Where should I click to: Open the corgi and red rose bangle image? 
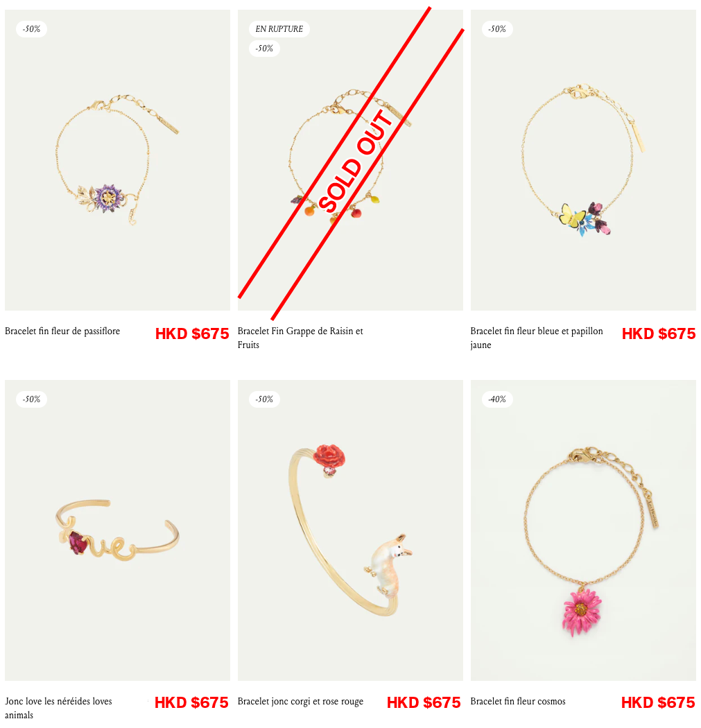(x=351, y=530)
